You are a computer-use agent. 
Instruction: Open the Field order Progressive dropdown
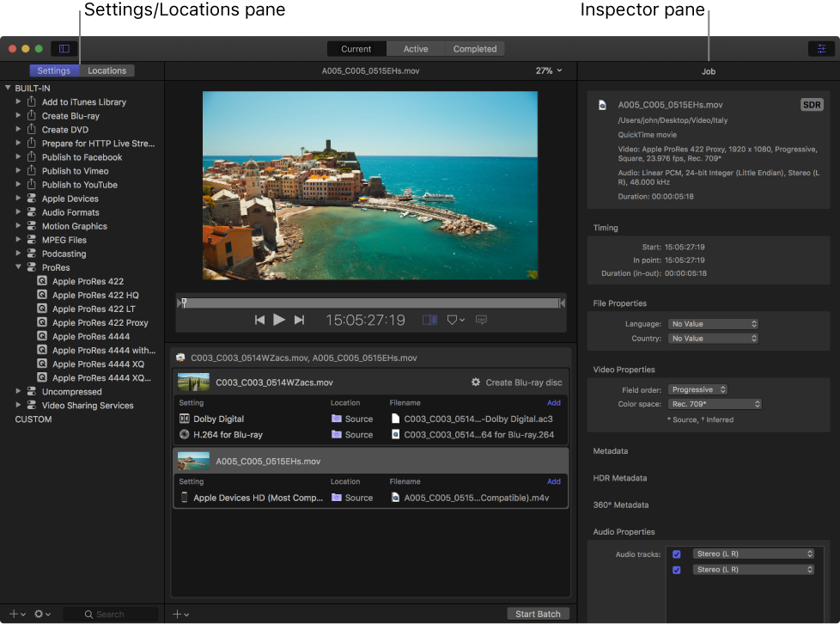(698, 389)
